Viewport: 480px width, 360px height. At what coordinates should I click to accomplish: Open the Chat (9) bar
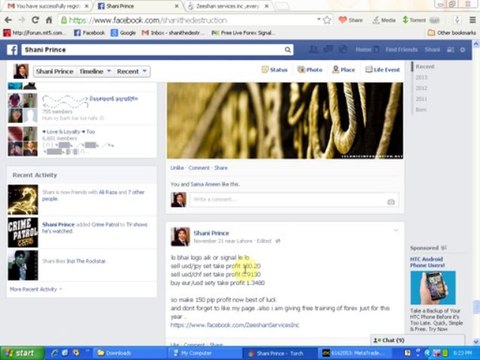point(418,340)
